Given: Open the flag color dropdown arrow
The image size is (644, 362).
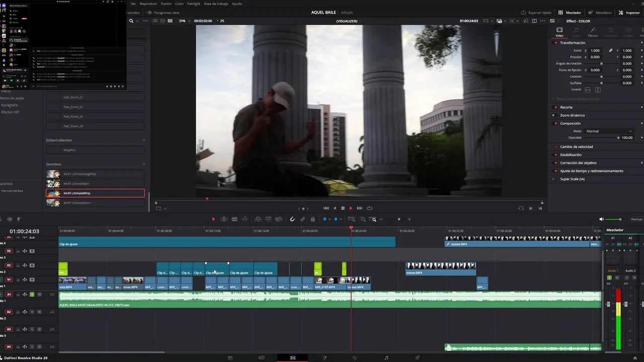Looking at the screenshot, I should pyautogui.click(x=330, y=219).
